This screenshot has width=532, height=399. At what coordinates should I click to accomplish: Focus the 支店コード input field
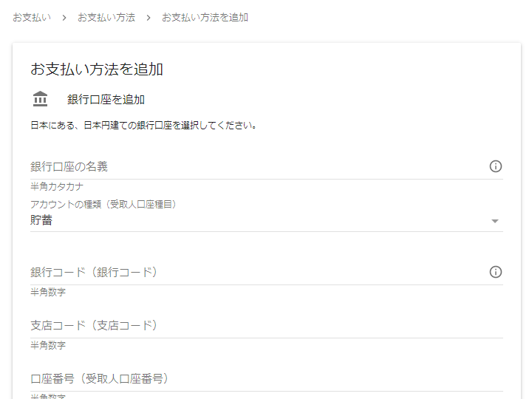[266, 325]
